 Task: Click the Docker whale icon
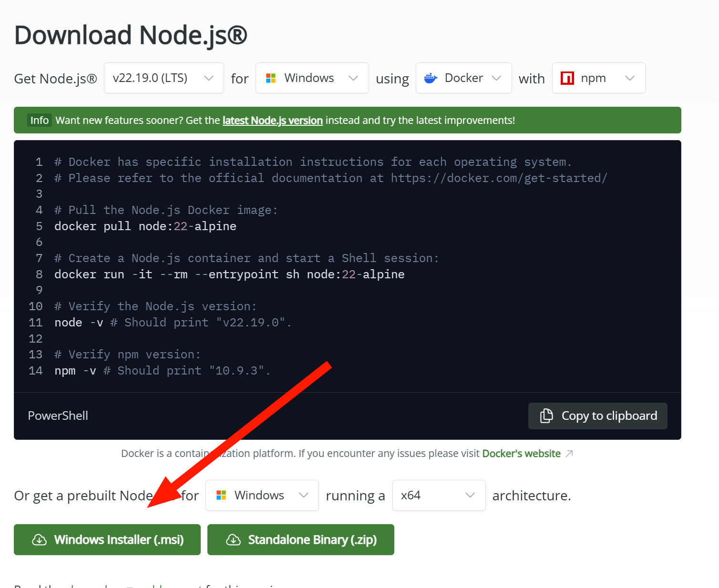pos(431,78)
